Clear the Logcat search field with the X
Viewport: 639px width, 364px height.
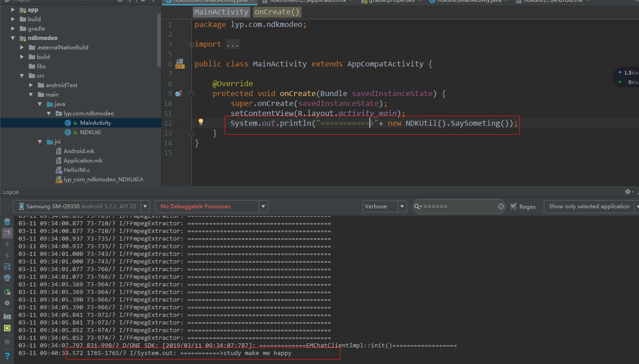click(x=501, y=206)
